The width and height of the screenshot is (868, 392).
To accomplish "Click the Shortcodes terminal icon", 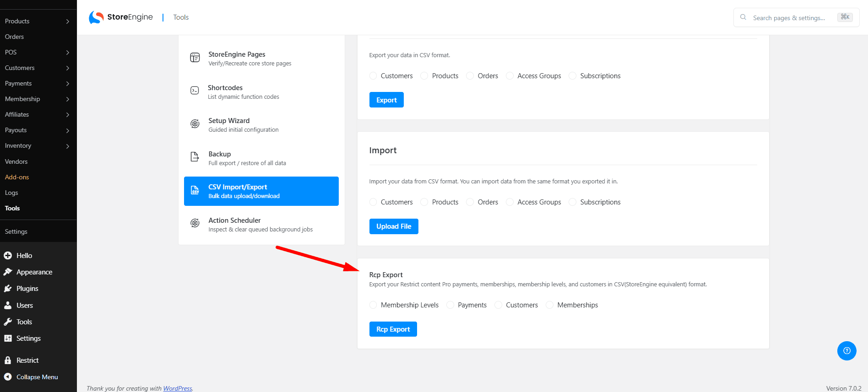I will pyautogui.click(x=195, y=91).
